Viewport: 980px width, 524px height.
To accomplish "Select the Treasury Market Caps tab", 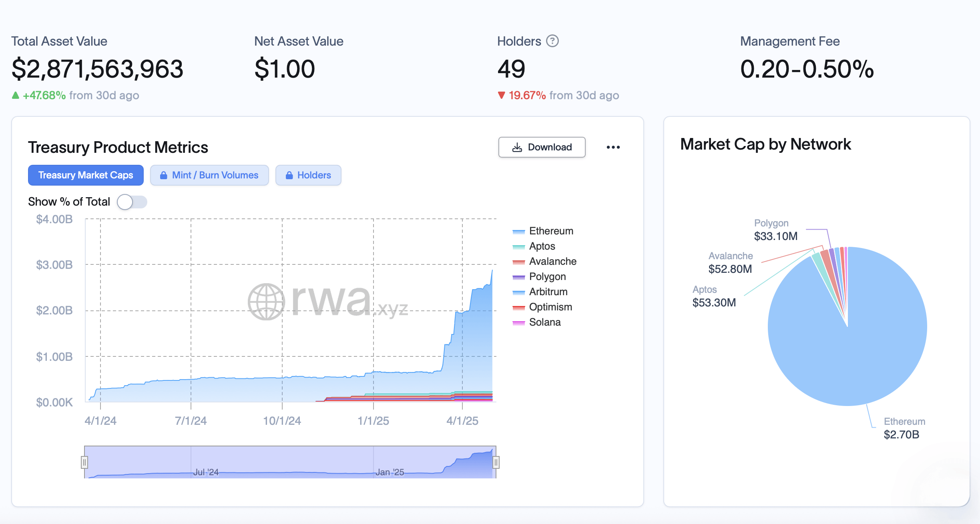I will point(85,175).
